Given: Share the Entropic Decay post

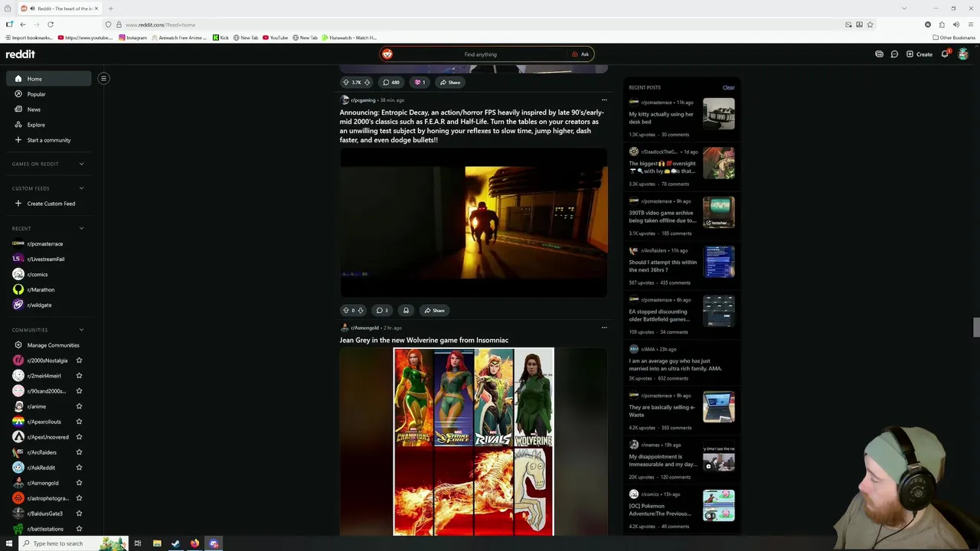Looking at the screenshot, I should coord(434,310).
